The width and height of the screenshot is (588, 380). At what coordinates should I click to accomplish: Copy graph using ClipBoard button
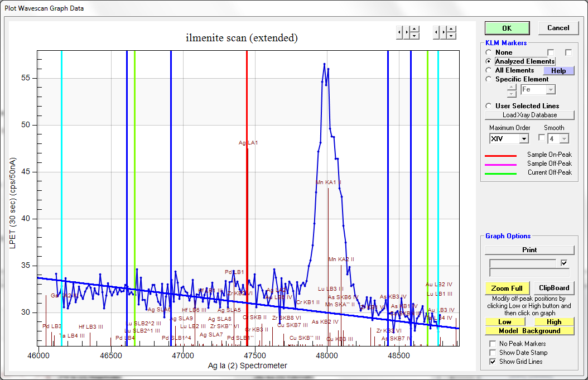point(554,288)
